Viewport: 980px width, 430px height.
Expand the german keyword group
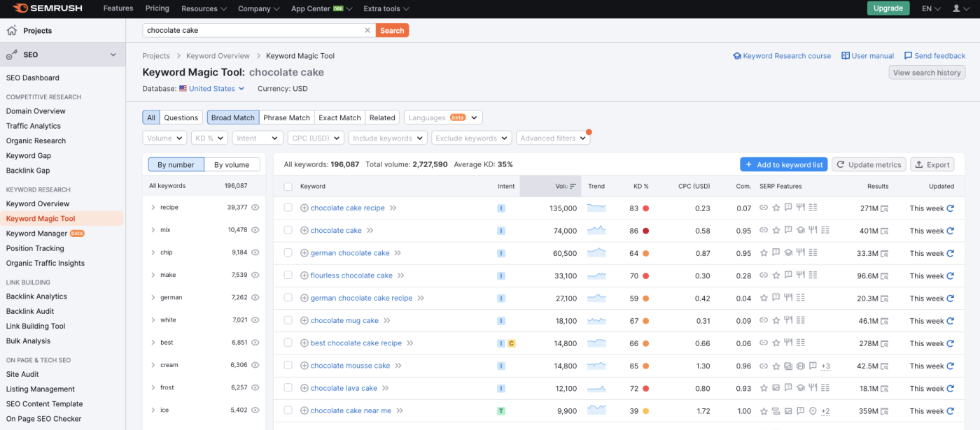click(153, 297)
